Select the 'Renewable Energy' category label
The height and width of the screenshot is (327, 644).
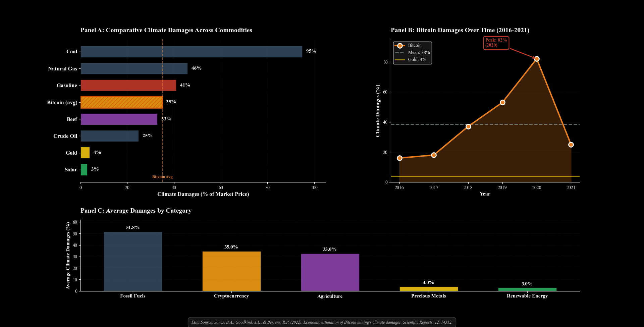pos(527,296)
